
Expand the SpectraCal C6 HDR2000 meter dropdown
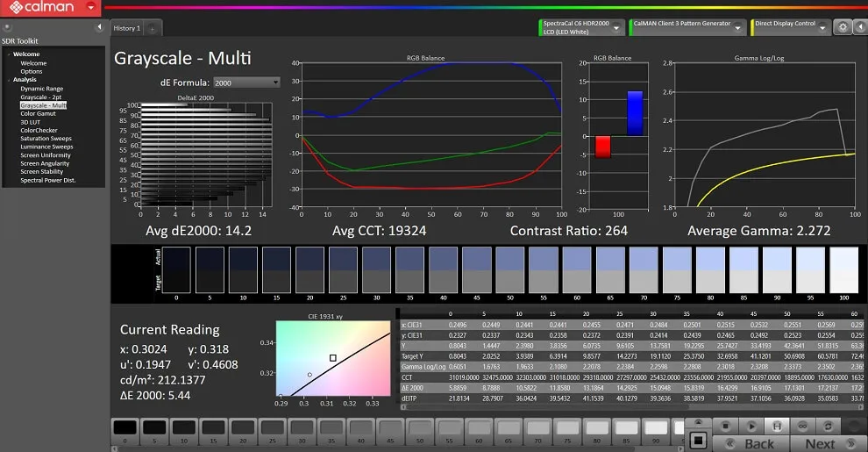[x=617, y=27]
